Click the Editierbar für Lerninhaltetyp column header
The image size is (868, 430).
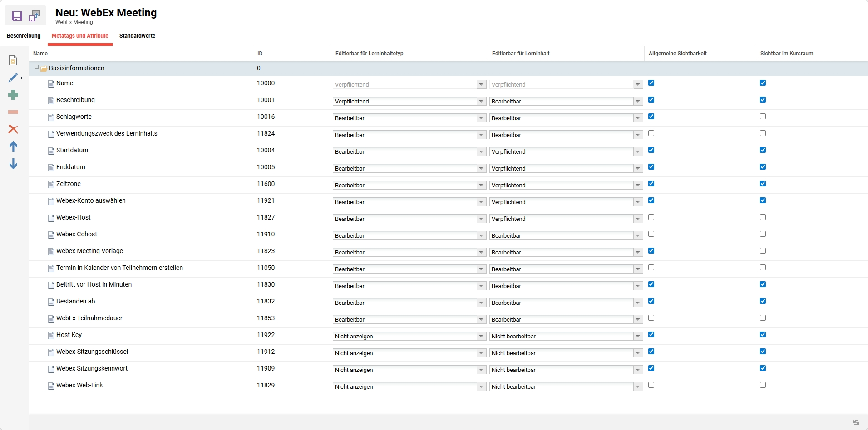409,54
